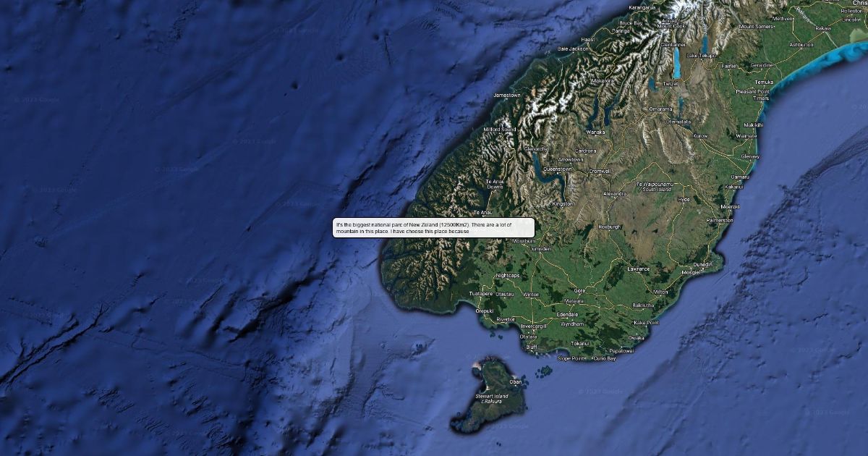
Task: Select the Haast label
Action: [588, 39]
